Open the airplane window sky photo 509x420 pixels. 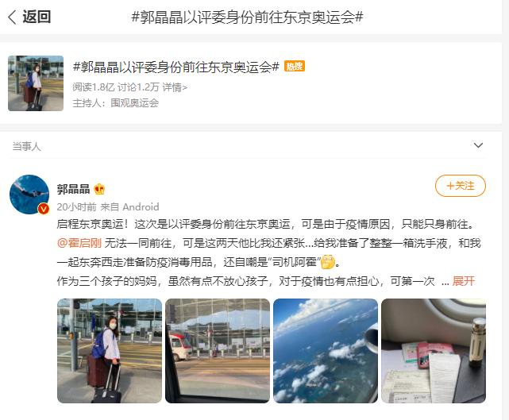pos(326,351)
